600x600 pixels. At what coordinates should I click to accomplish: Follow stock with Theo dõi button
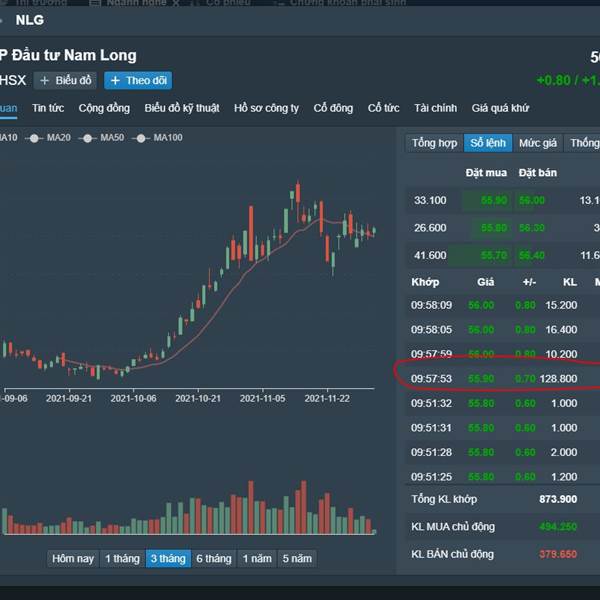pos(138,80)
